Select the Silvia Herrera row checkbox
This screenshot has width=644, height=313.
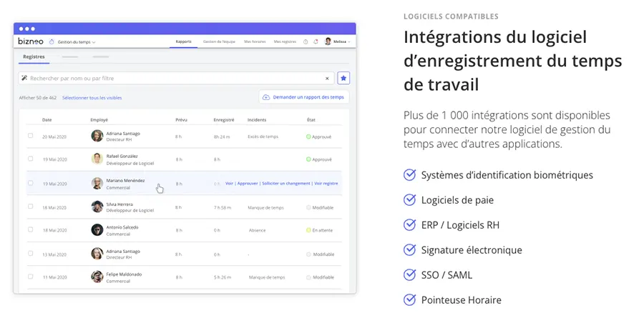(x=30, y=207)
